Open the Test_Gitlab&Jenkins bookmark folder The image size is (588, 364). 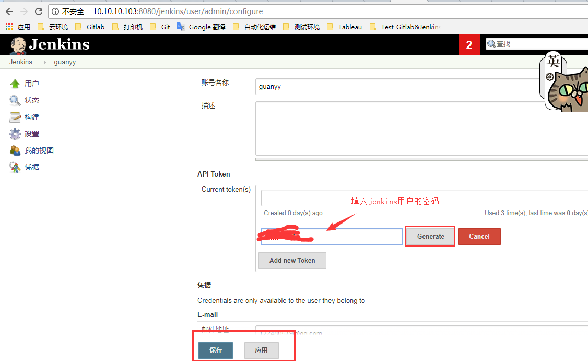[405, 27]
